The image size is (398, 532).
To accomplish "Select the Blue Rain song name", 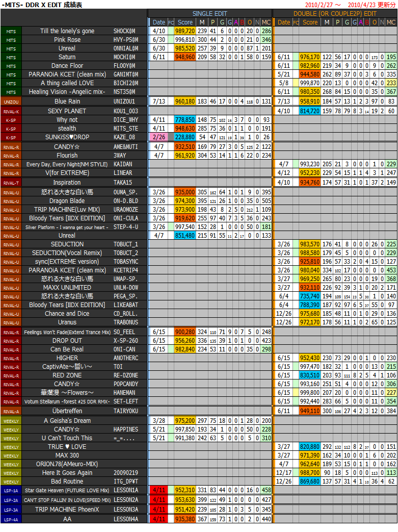I will pyautogui.click(x=67, y=101).
